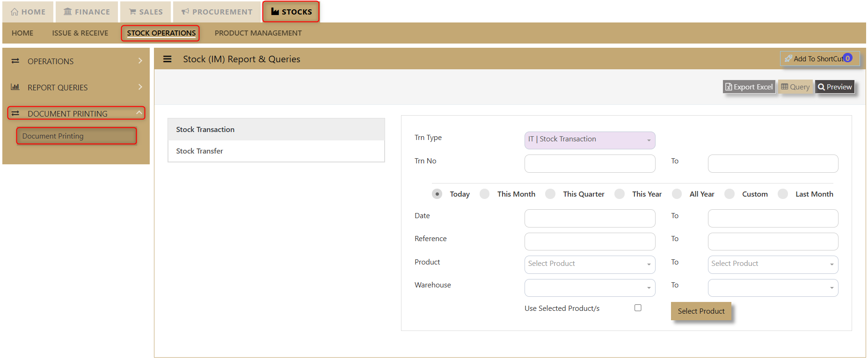Click the shortcut count badge
Viewport: 868px width, 360px height.
click(x=847, y=58)
